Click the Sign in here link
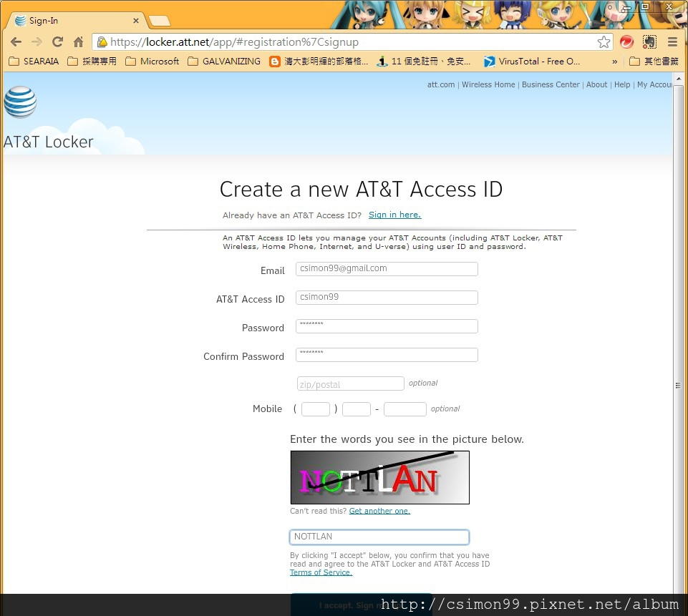The height and width of the screenshot is (616, 688). click(x=394, y=215)
